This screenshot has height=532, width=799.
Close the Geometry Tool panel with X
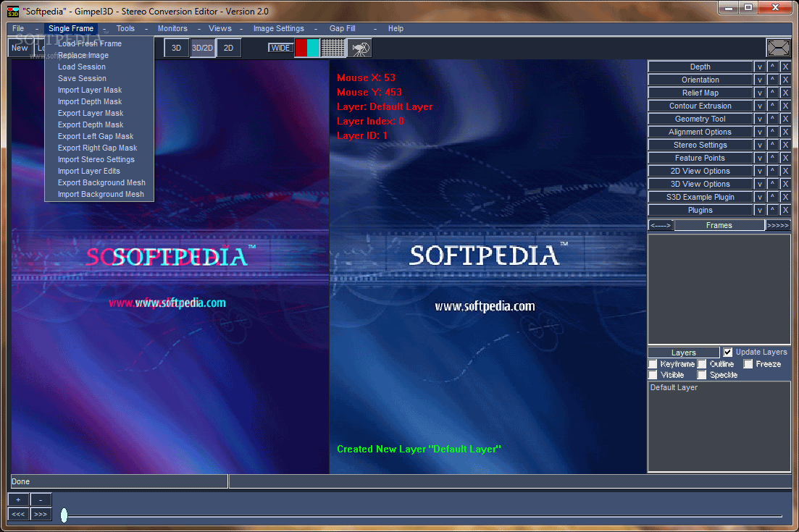785,119
